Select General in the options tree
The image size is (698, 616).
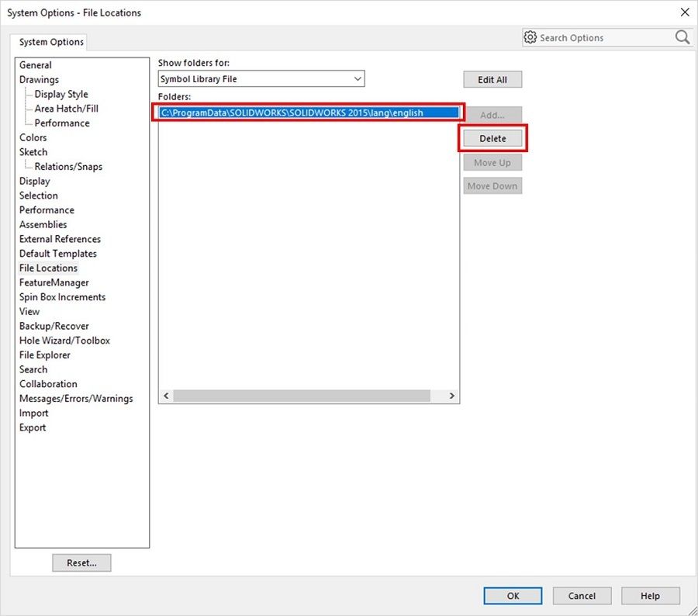[x=36, y=65]
